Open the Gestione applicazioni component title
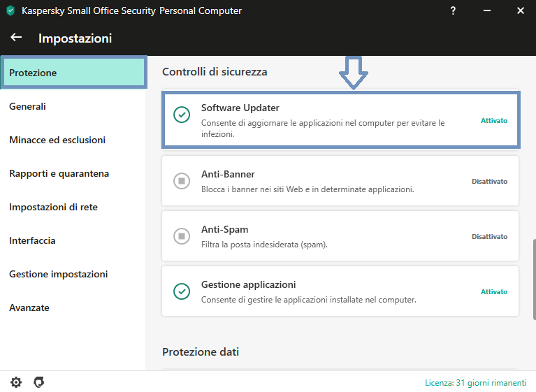Screen dimensions: 536x392 [249, 284]
